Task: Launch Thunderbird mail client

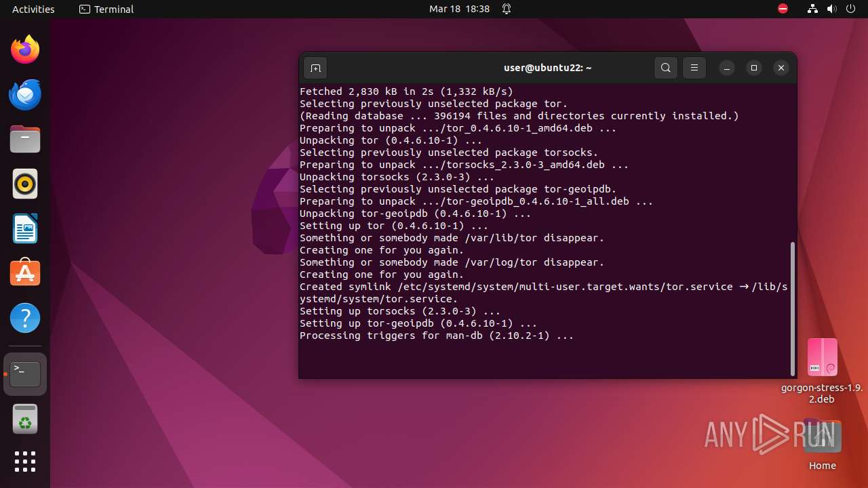Action: click(x=25, y=94)
